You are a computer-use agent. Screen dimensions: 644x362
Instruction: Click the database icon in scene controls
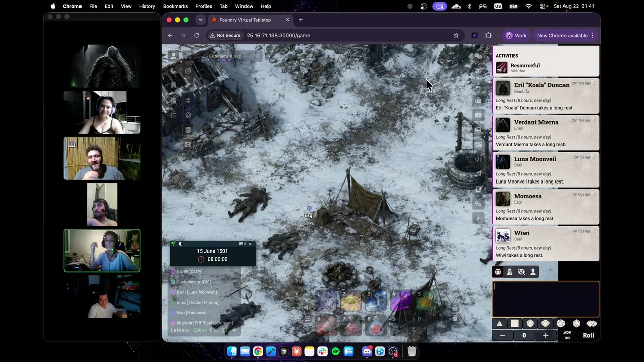pyautogui.click(x=188, y=130)
